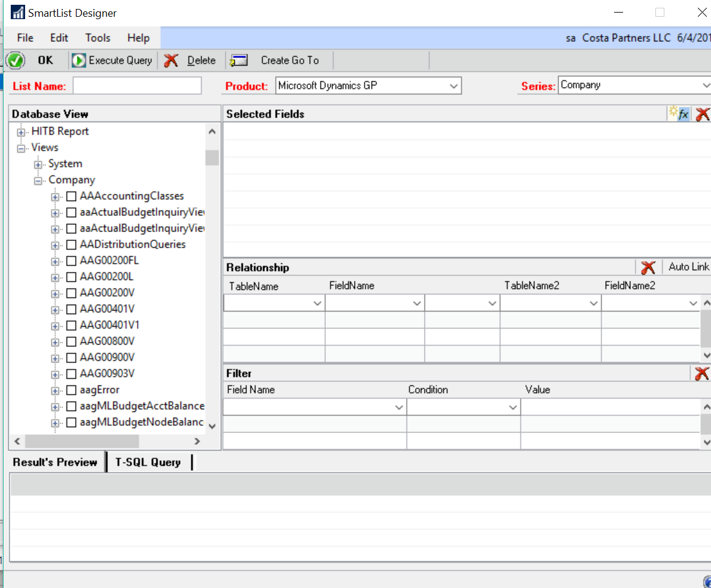Click the green OK checkmark icon
711x588 pixels.
tap(16, 60)
